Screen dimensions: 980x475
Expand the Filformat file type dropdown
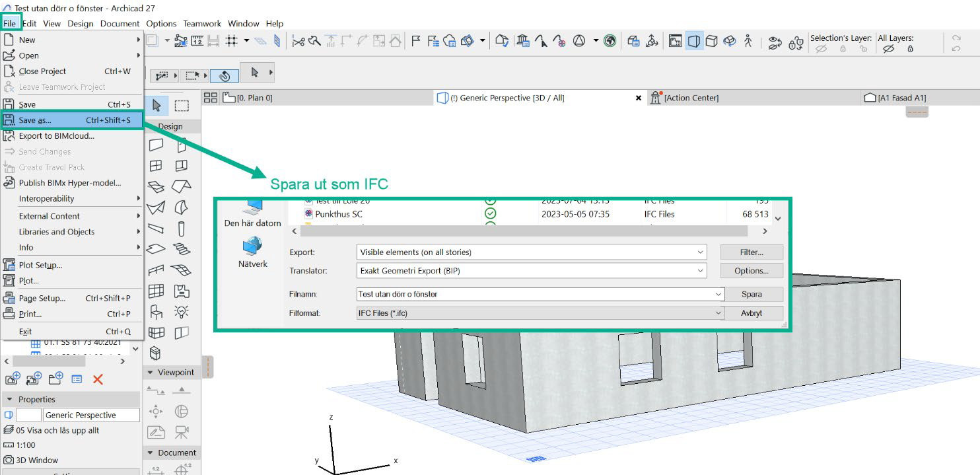(x=540, y=313)
